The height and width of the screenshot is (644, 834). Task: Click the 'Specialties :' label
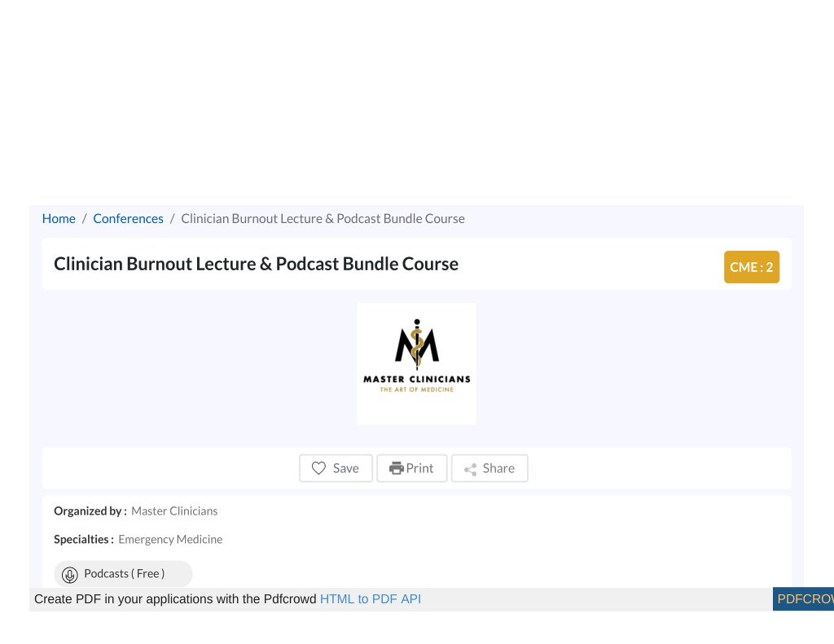point(84,539)
